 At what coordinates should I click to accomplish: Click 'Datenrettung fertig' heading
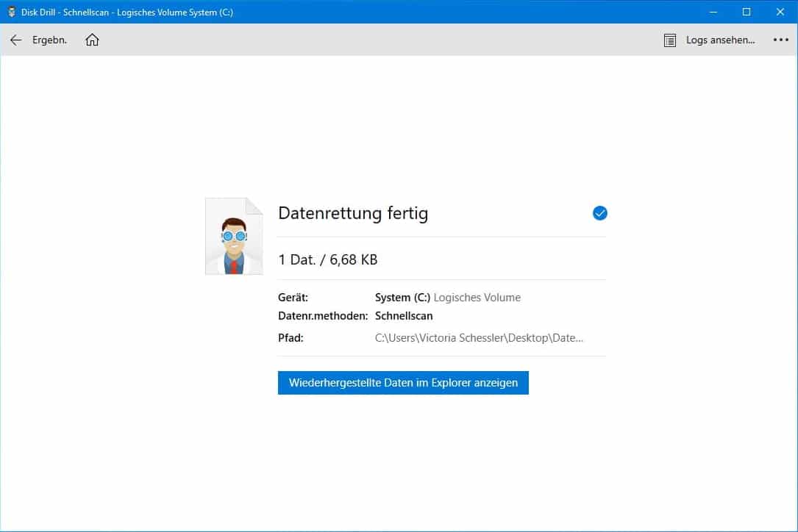click(x=353, y=213)
